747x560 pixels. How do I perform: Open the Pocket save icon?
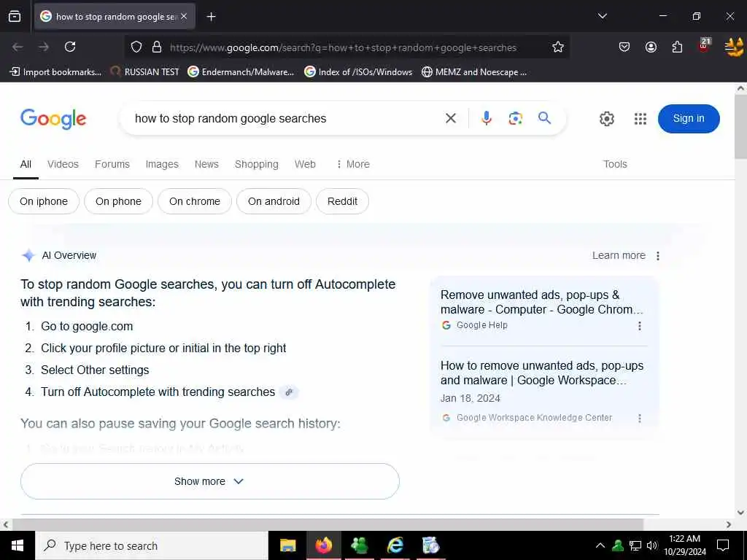point(624,47)
